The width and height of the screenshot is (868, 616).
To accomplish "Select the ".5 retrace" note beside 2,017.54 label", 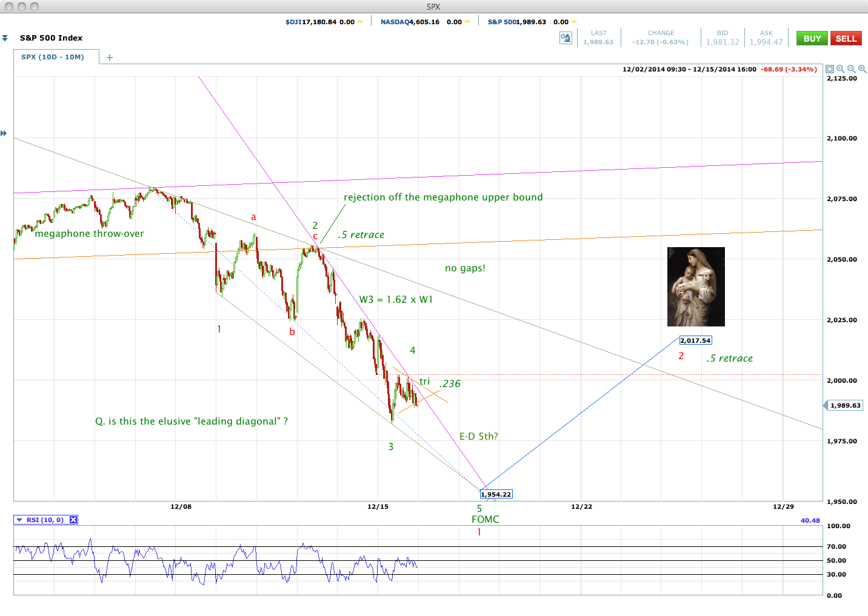I will [730, 359].
